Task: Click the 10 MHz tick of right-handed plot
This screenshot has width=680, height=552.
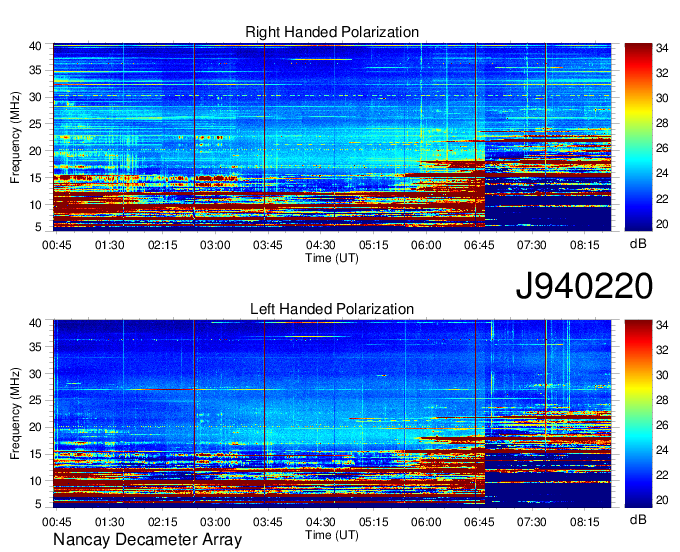Action: pyautogui.click(x=35, y=205)
